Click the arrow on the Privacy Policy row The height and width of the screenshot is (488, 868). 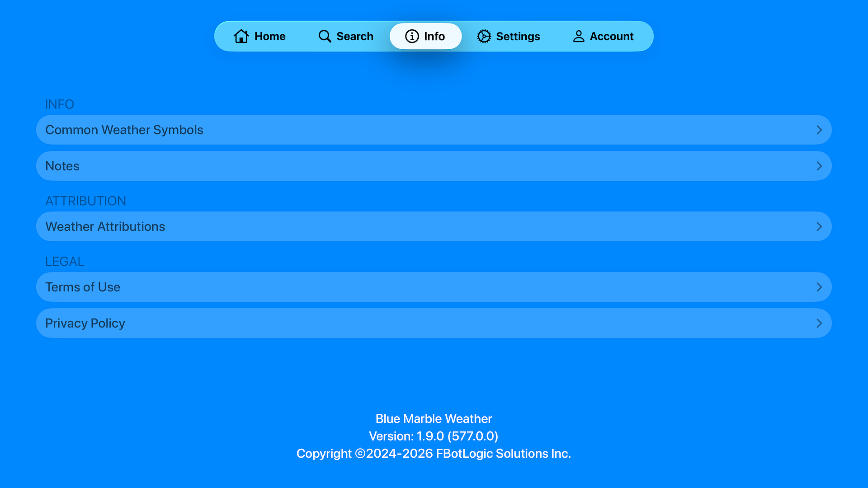[x=819, y=323]
